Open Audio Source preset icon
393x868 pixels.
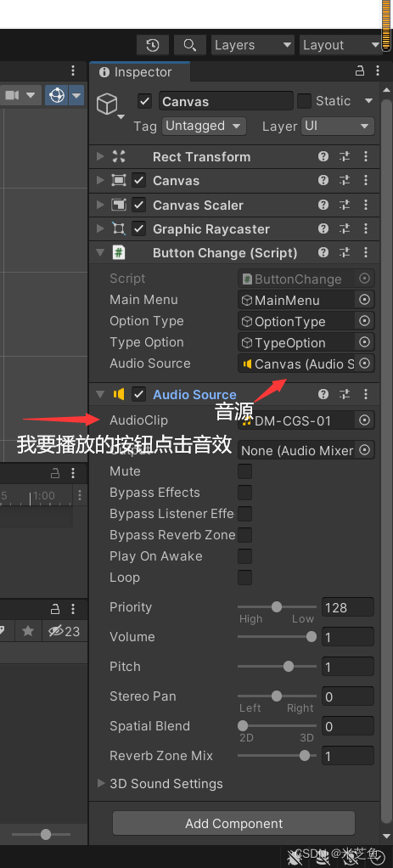pyautogui.click(x=345, y=394)
